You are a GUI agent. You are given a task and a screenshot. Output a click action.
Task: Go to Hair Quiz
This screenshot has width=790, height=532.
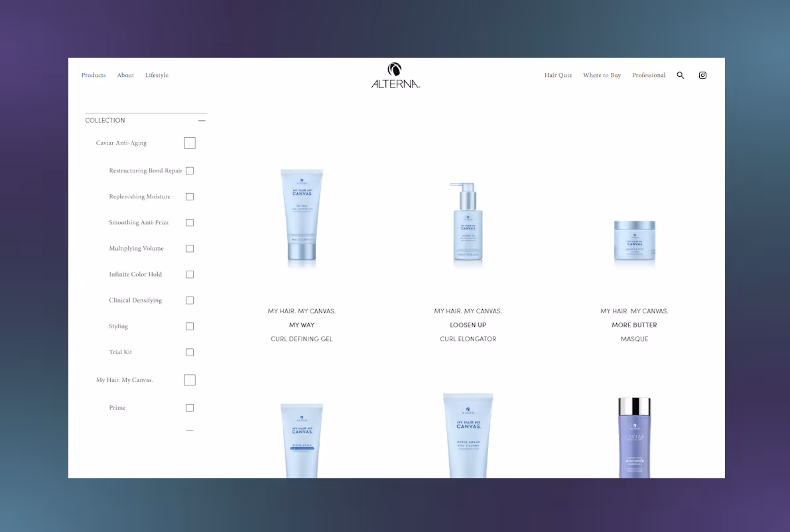click(x=559, y=75)
